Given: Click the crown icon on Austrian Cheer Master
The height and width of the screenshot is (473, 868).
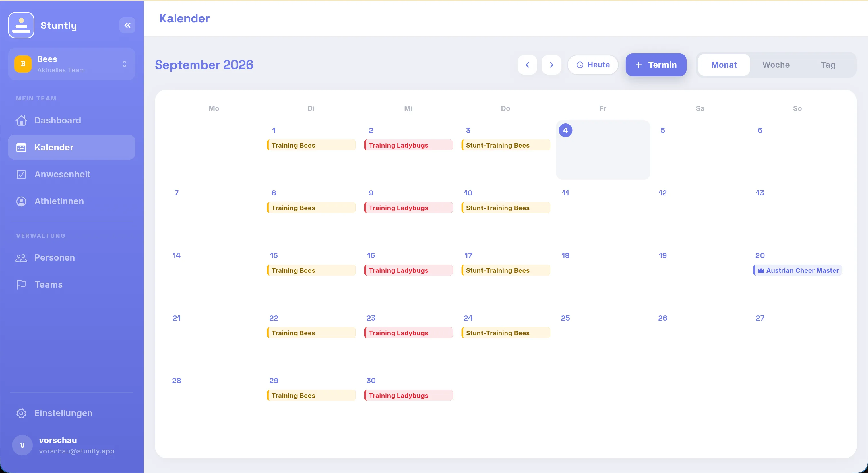Looking at the screenshot, I should point(761,271).
